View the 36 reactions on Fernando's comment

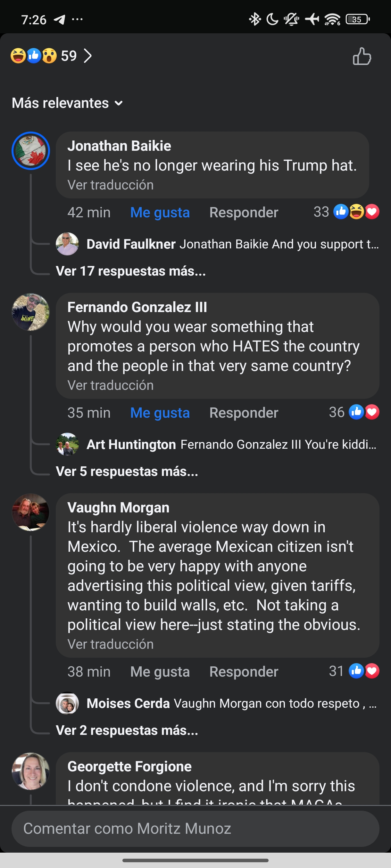click(x=354, y=412)
